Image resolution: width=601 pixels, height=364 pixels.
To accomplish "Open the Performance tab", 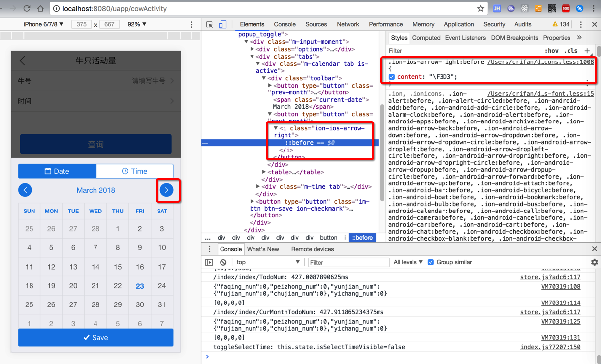I will coord(386,24).
